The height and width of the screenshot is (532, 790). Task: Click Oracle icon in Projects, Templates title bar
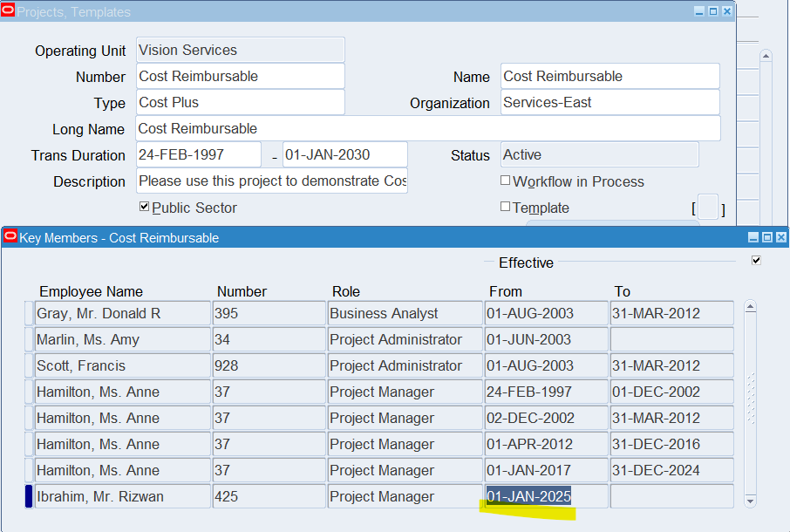click(9, 11)
